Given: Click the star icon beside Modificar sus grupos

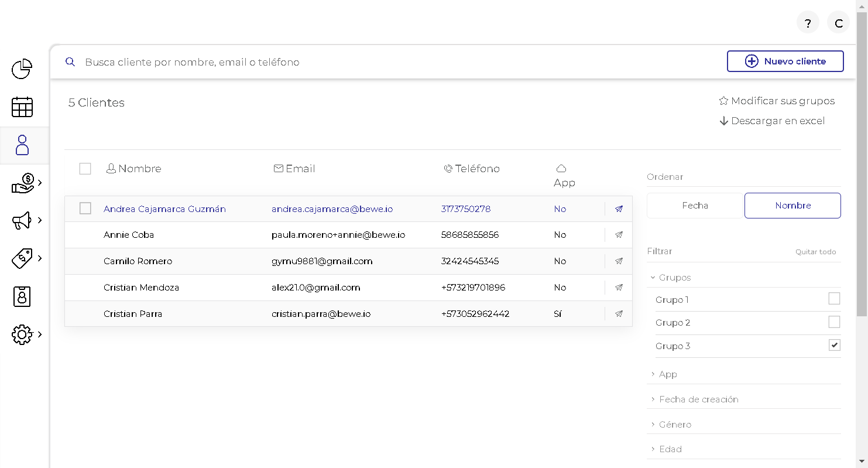Looking at the screenshot, I should tap(723, 101).
